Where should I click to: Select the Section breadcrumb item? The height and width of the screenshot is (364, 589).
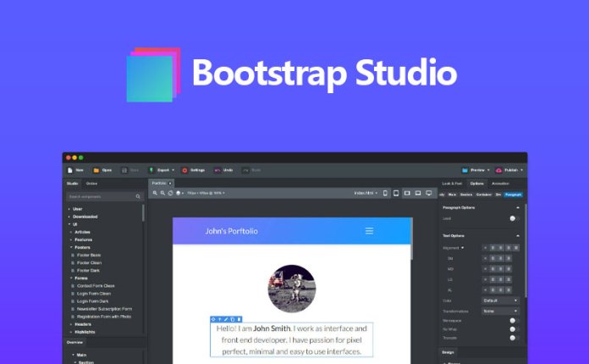point(465,195)
